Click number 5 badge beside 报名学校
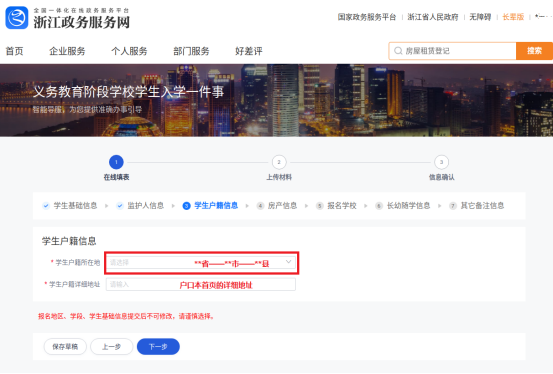The width and height of the screenshot is (553, 374). (x=320, y=206)
